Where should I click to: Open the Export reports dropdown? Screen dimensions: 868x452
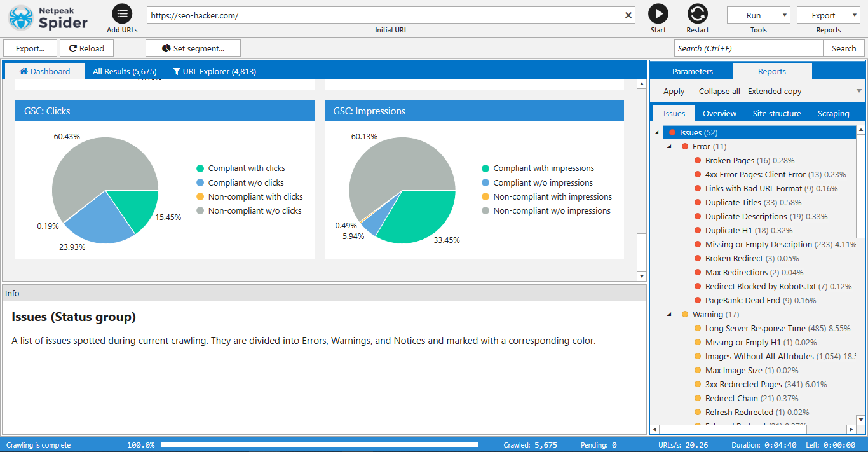point(828,16)
